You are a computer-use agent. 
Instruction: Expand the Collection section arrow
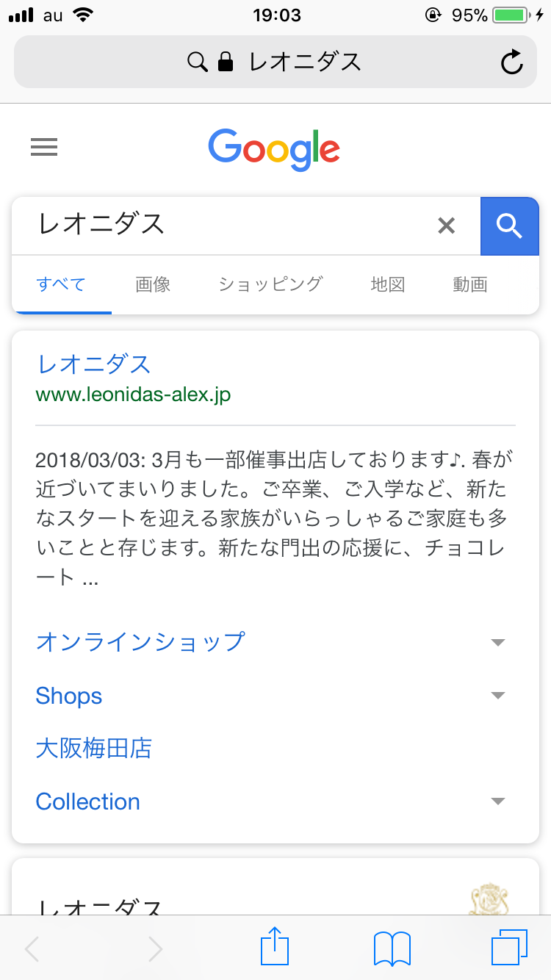point(497,801)
